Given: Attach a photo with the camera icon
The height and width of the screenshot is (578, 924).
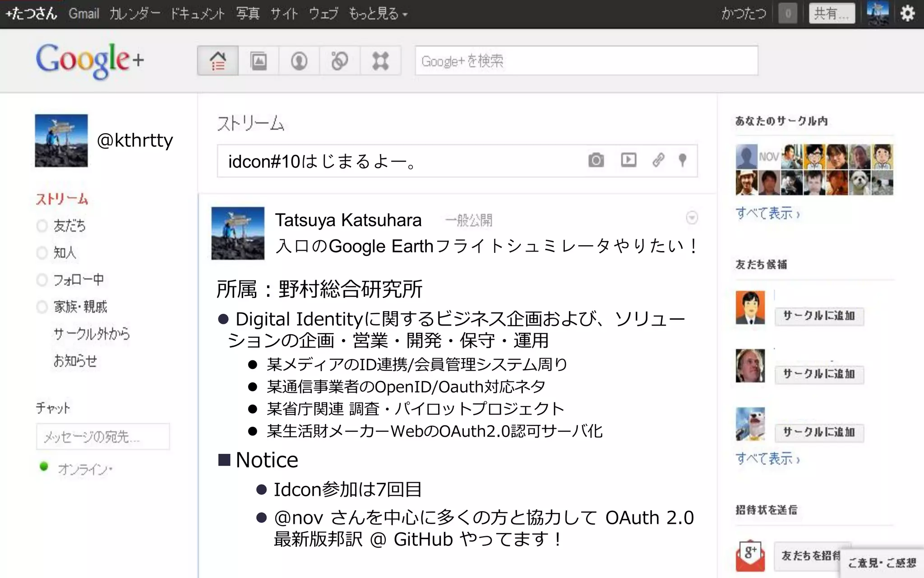Looking at the screenshot, I should tap(596, 160).
